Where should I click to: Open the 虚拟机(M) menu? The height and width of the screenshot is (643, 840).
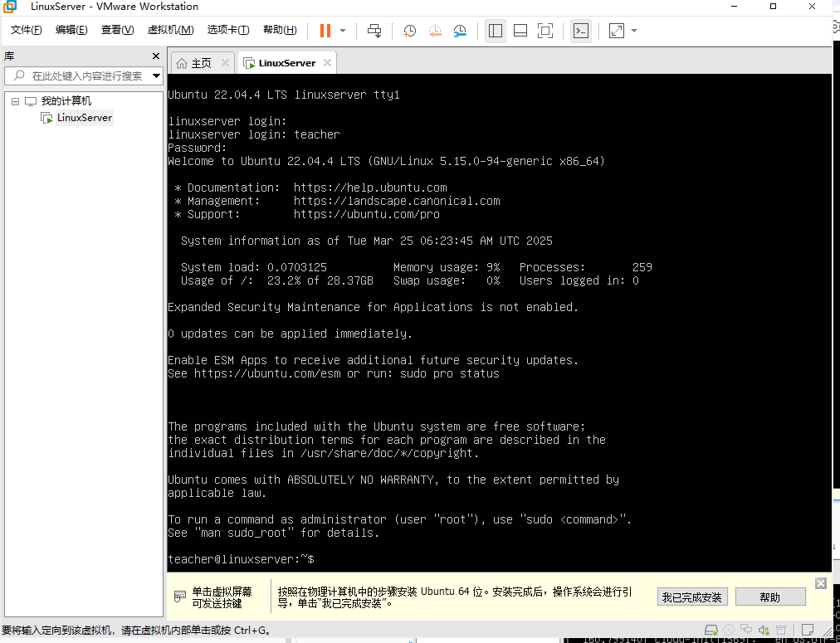point(170,30)
